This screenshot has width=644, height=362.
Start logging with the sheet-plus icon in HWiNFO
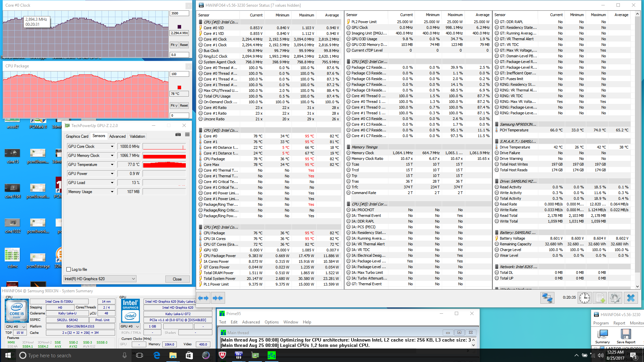(600, 298)
